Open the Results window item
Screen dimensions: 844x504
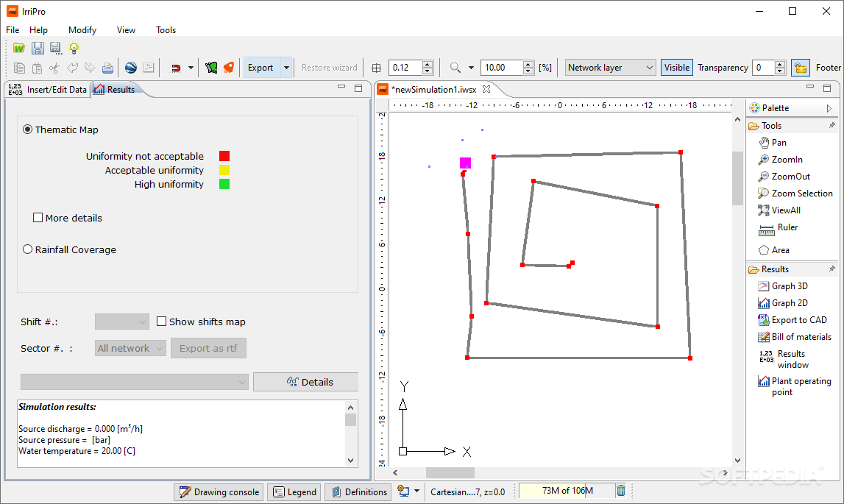click(783, 358)
